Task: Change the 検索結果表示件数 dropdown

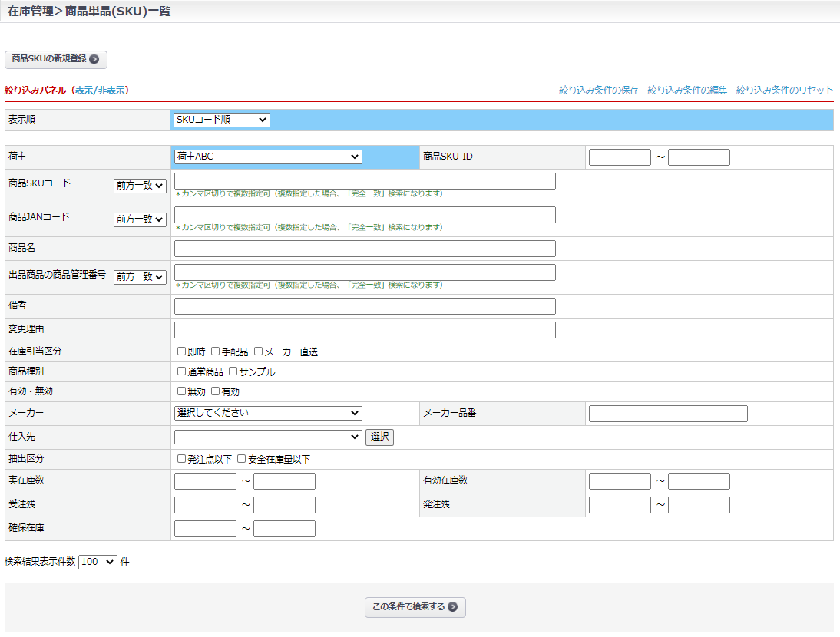Action: [98, 562]
